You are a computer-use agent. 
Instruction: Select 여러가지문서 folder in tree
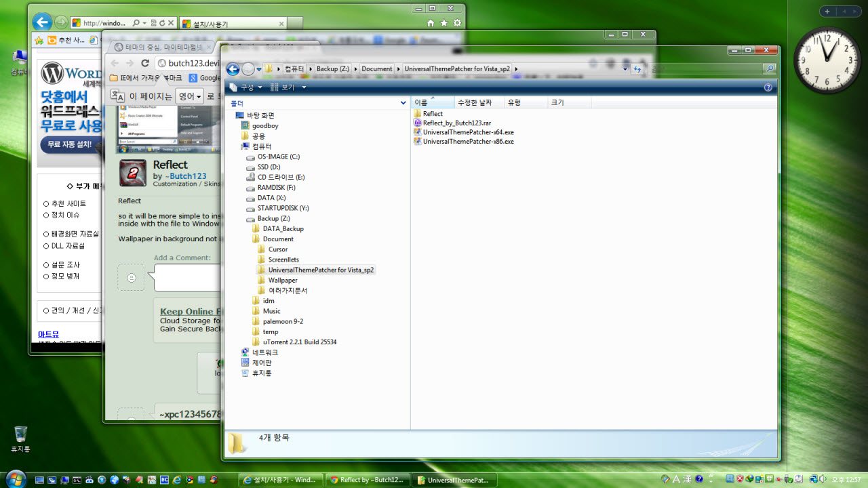click(x=282, y=290)
